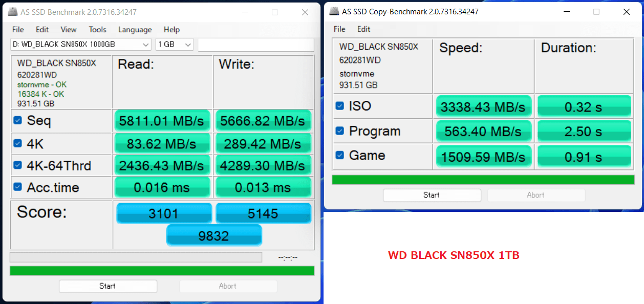This screenshot has height=304, width=644.
Task: Click the red WD BLACK SN850X 1TB caption
Action: pyautogui.click(x=454, y=255)
